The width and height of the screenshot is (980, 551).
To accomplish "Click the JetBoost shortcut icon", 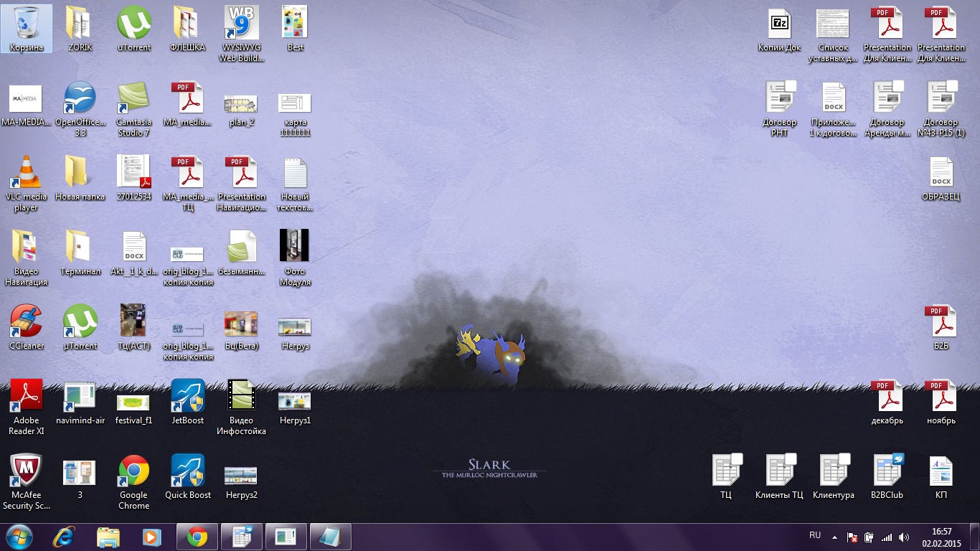I will 188,402.
